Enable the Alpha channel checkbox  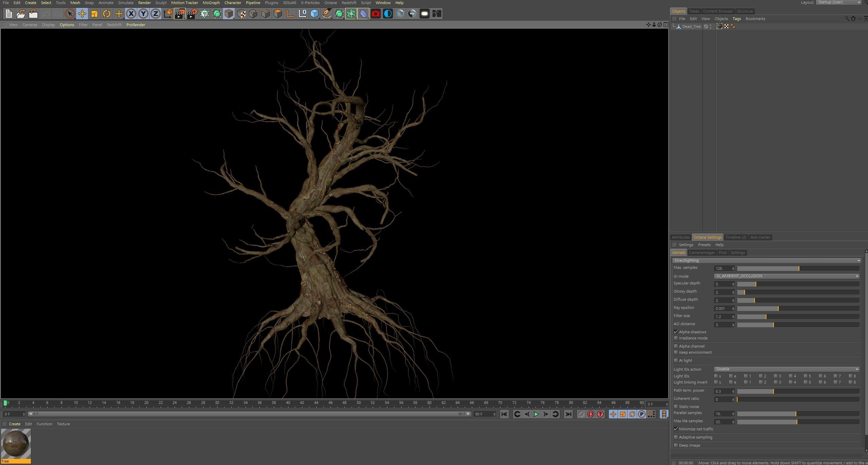(676, 346)
